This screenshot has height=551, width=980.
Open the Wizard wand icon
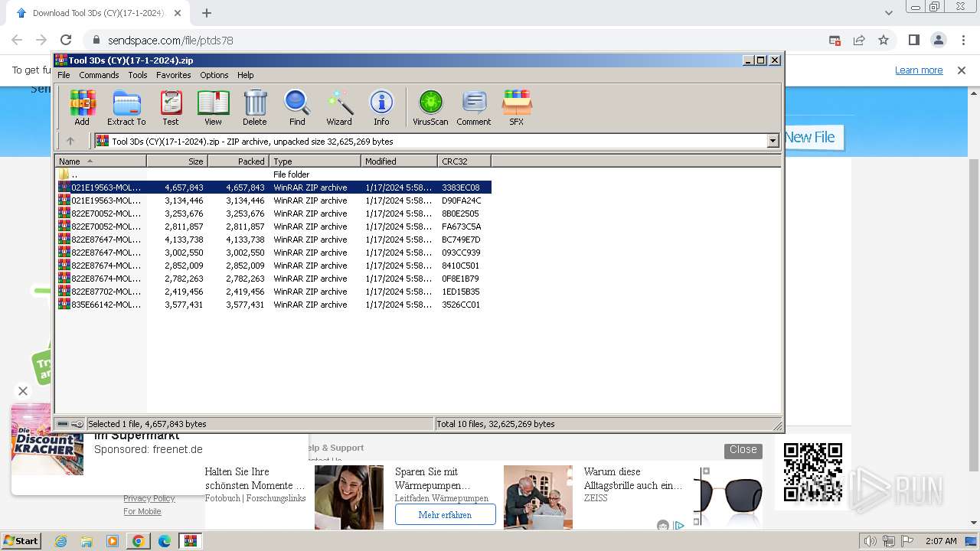pyautogui.click(x=339, y=107)
